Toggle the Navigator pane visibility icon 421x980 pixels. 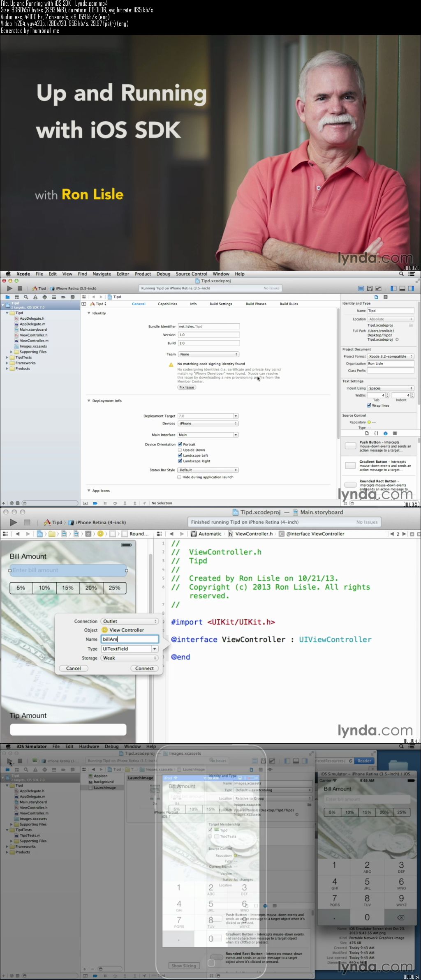tap(393, 288)
